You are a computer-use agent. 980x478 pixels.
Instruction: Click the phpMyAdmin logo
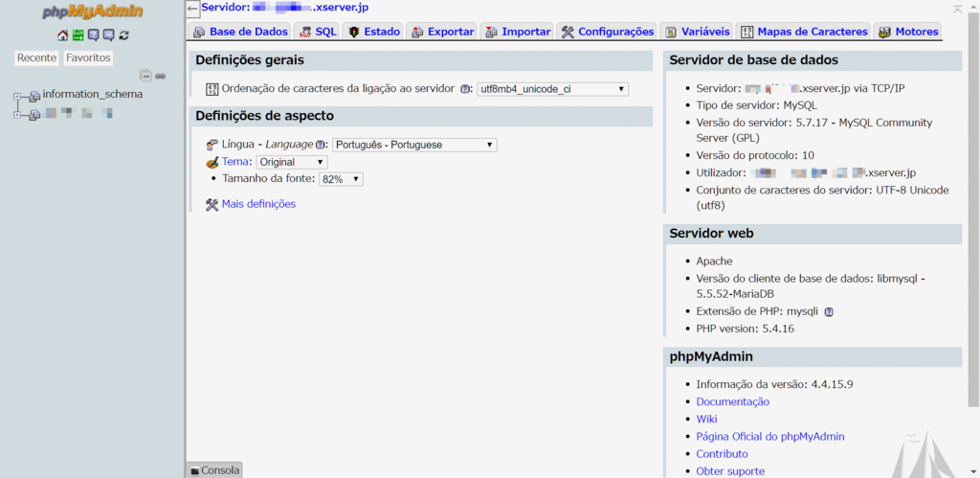pyautogui.click(x=93, y=11)
